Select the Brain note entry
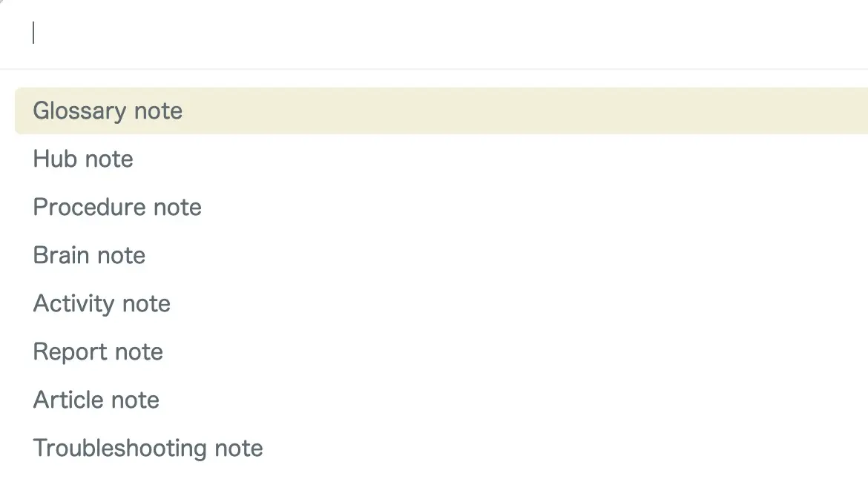The image size is (868, 479). (x=89, y=256)
